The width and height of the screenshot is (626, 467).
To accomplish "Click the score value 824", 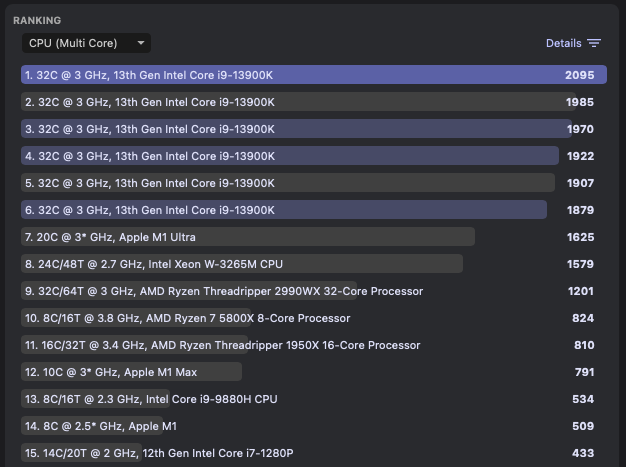I will 583,318.
